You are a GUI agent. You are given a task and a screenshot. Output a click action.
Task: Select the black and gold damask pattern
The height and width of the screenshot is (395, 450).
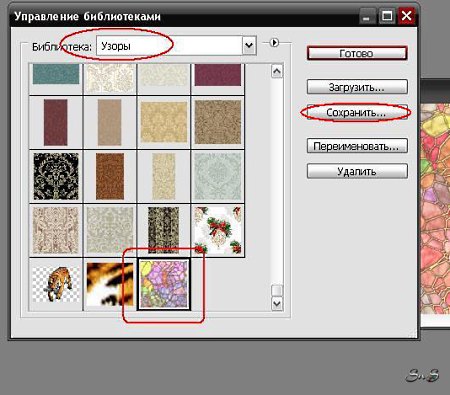tap(56, 176)
